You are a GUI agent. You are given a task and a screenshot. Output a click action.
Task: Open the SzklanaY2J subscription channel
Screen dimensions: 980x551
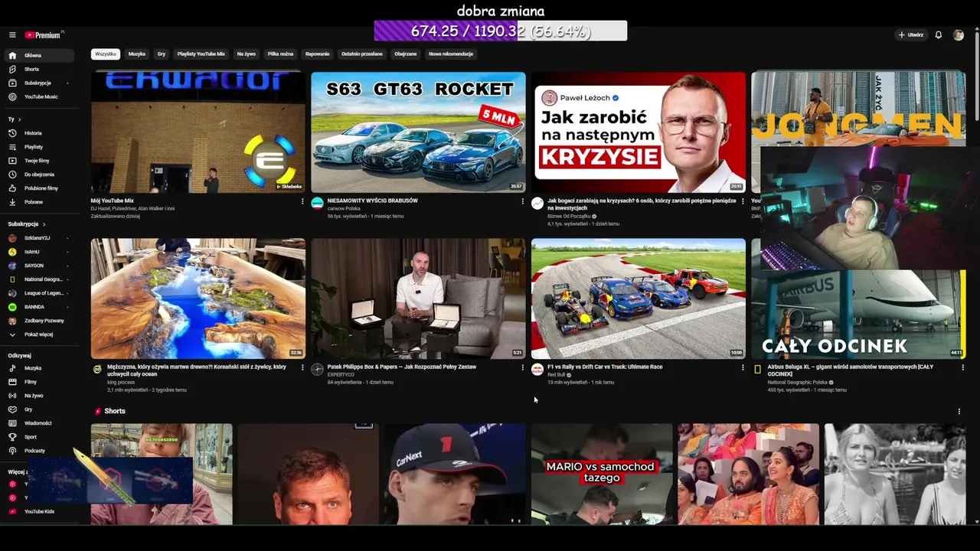point(38,238)
